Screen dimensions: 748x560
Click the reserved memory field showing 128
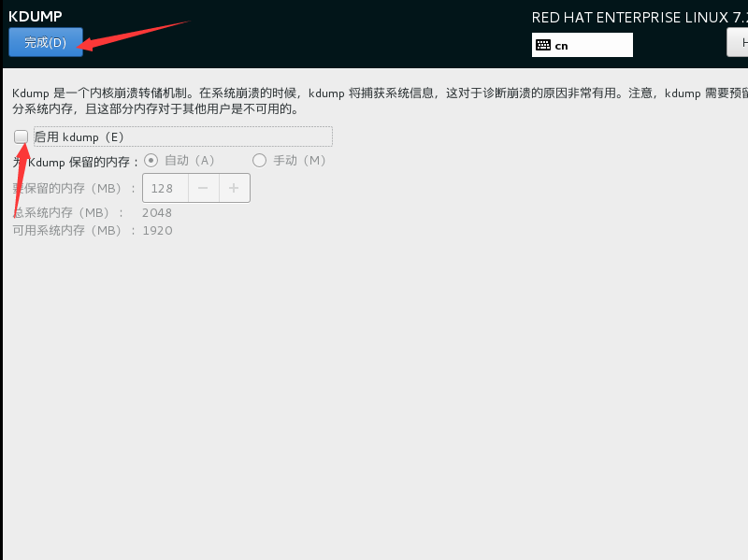click(165, 188)
